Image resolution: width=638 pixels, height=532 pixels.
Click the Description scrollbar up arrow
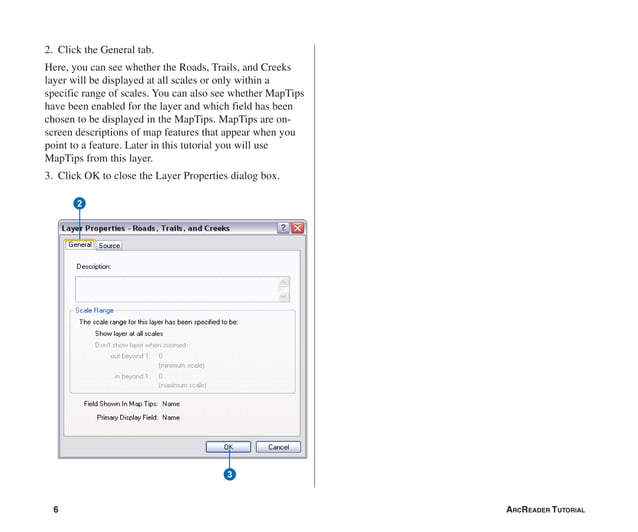(284, 282)
